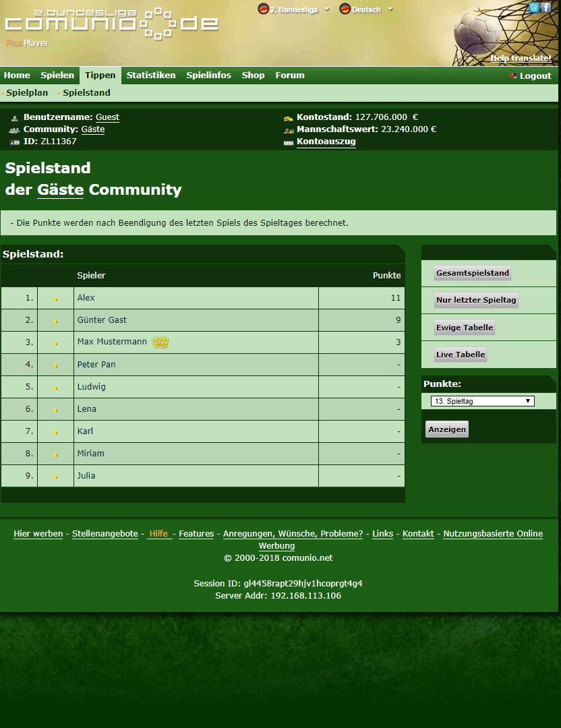Screen dimensions: 561x728
Task: Open the 13. Spieltag matchday selector
Action: click(x=482, y=401)
